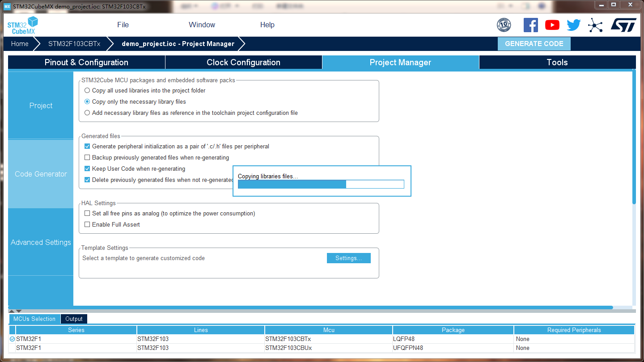Switch to the Tools tab

click(x=557, y=62)
